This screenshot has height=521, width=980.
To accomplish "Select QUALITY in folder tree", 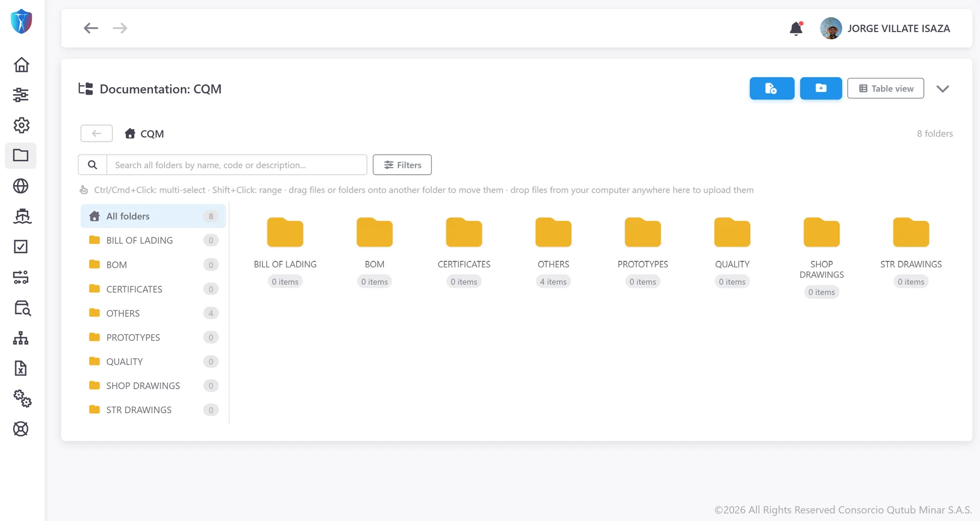I will point(153,361).
